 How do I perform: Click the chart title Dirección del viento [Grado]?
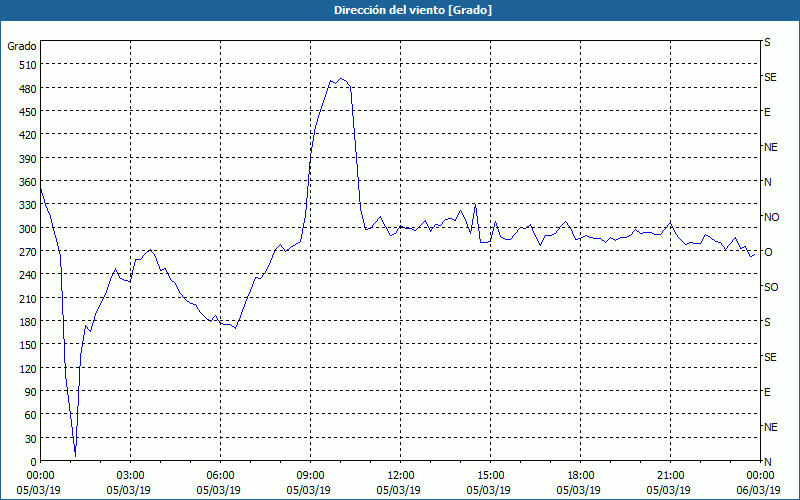tap(413, 10)
